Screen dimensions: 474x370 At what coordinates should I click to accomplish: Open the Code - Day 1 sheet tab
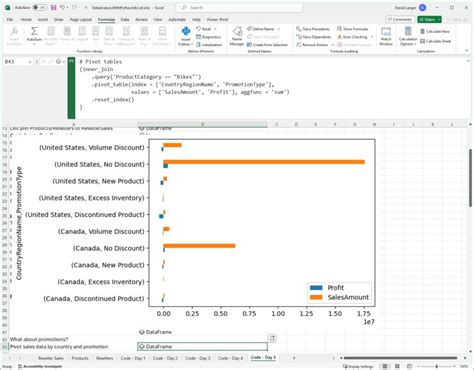[x=133, y=358]
